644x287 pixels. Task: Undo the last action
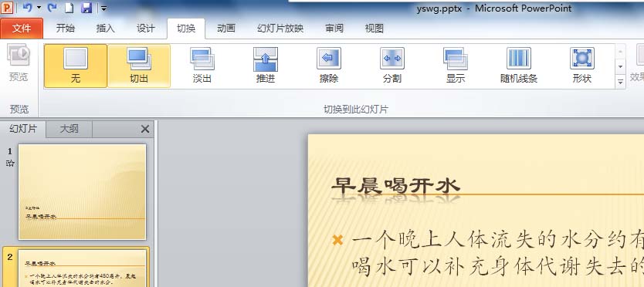coord(28,8)
